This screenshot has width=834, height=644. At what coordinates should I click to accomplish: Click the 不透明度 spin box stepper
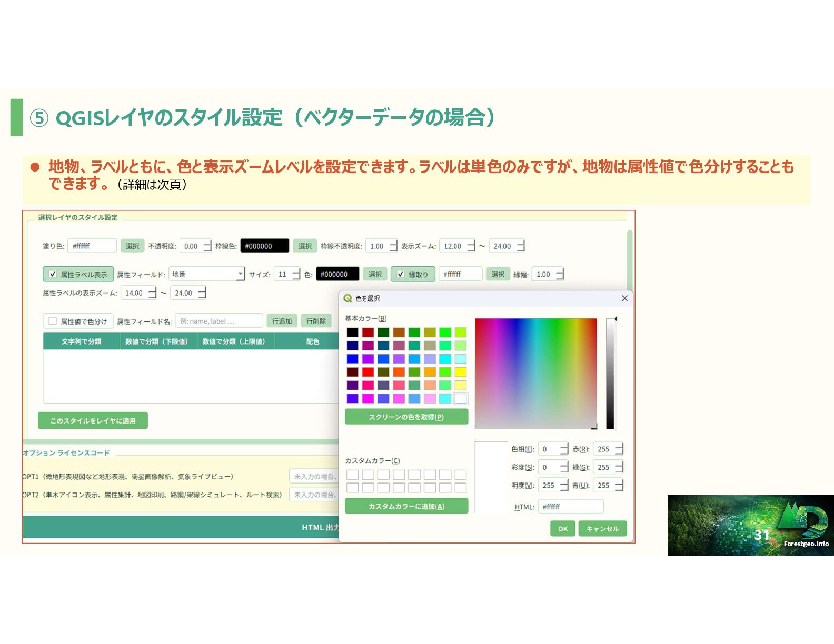[x=207, y=246]
